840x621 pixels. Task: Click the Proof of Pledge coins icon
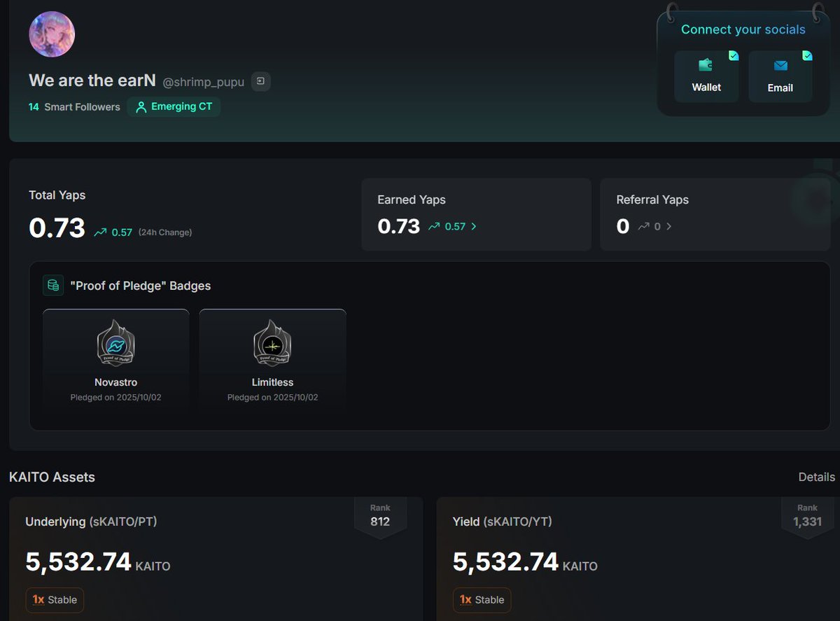[53, 285]
